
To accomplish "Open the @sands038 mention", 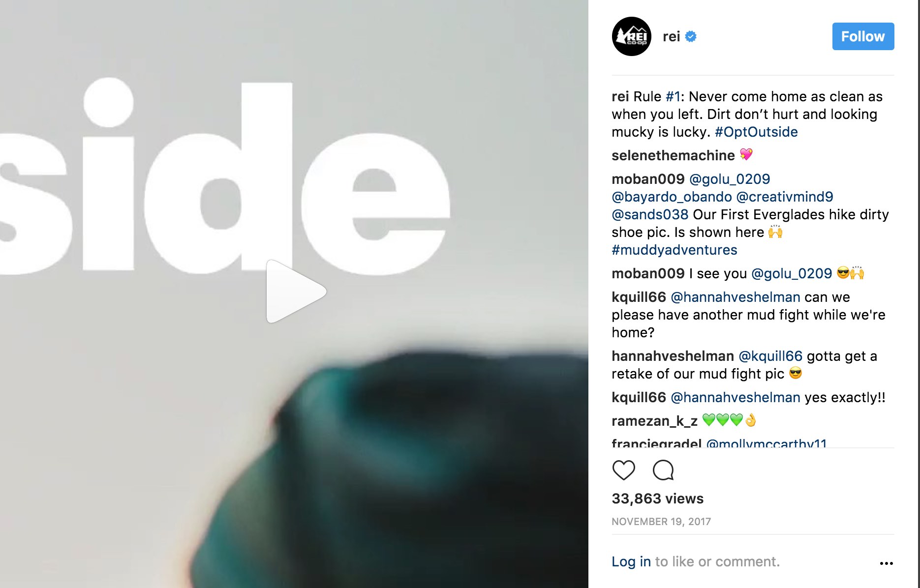I will click(650, 214).
